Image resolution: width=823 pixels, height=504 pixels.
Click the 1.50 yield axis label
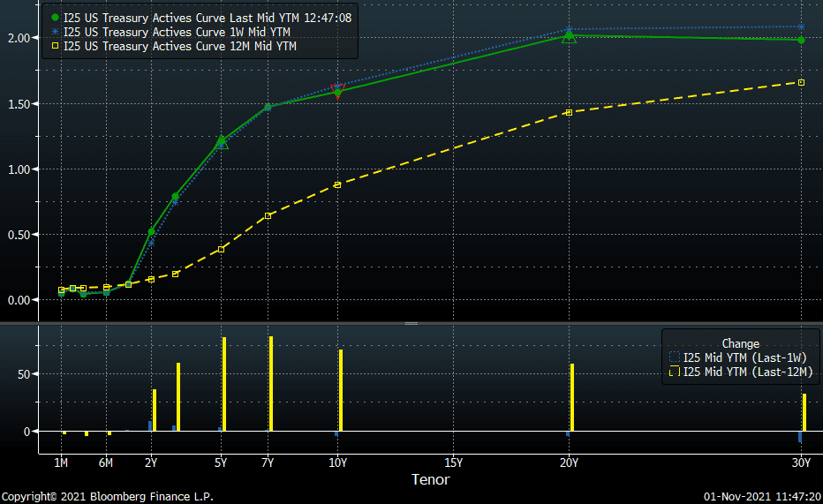point(19,104)
